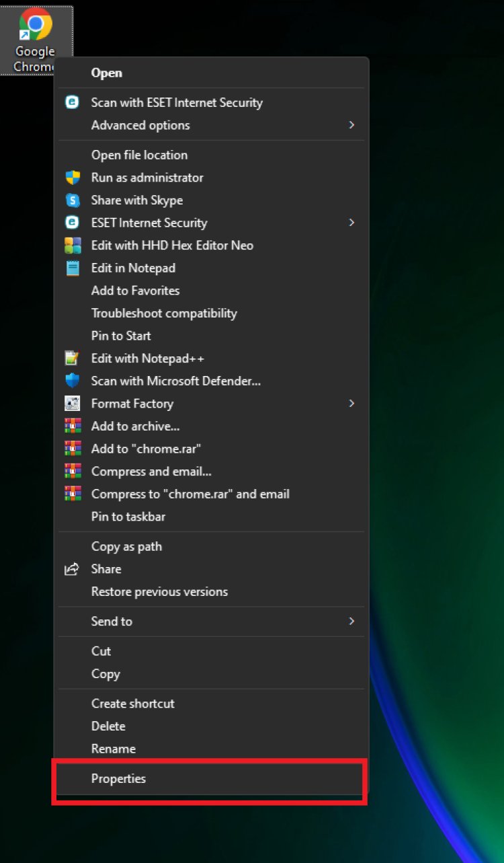This screenshot has width=504, height=863.
Task: Click the Microsoft Defender shield icon
Action: point(72,381)
